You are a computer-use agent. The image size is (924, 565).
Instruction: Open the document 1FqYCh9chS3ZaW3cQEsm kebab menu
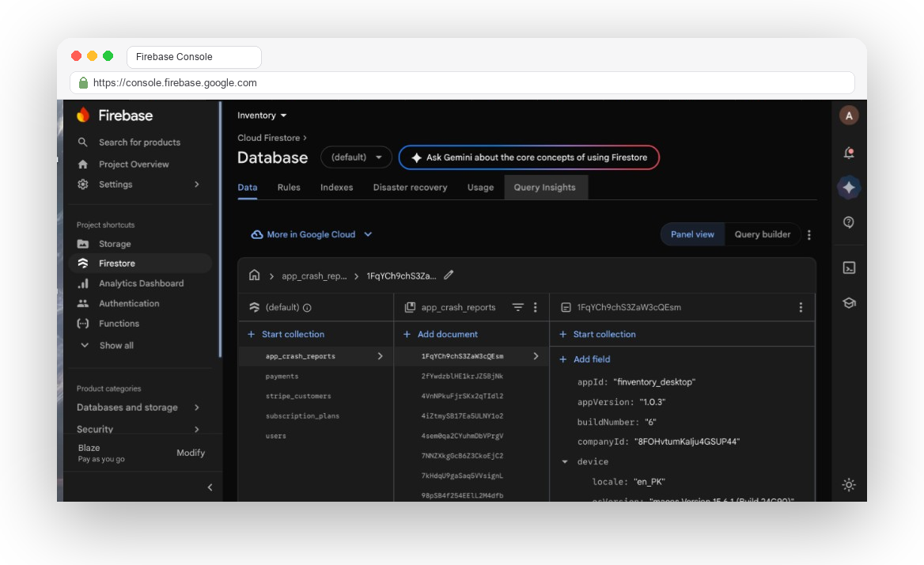[x=801, y=307]
